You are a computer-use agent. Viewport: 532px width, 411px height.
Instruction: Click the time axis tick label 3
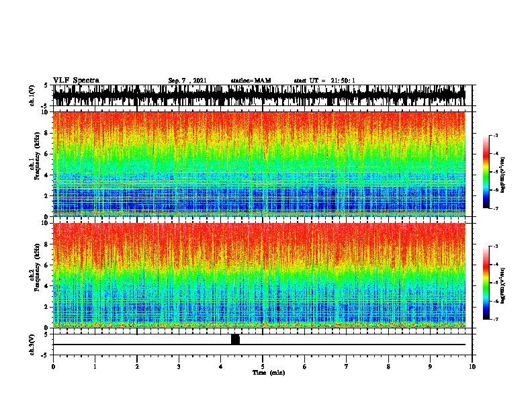tap(179, 367)
